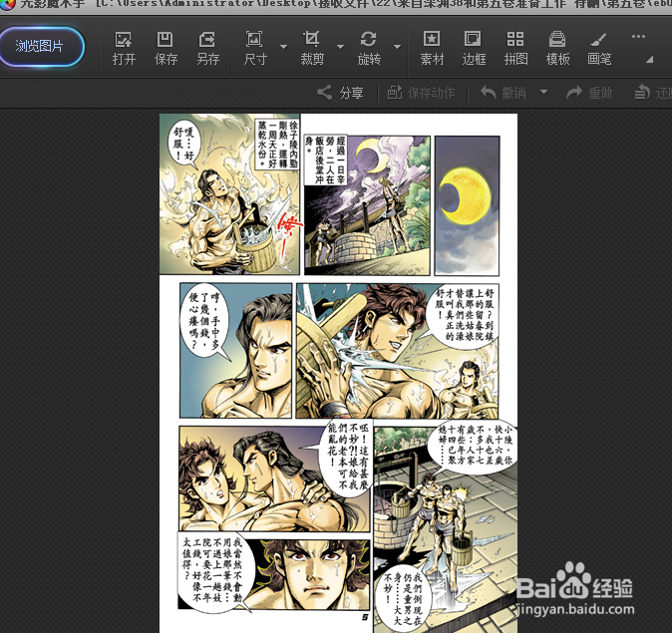Screen dimensions: 672x633
Task: Click the comic page image on canvas
Action: click(338, 373)
